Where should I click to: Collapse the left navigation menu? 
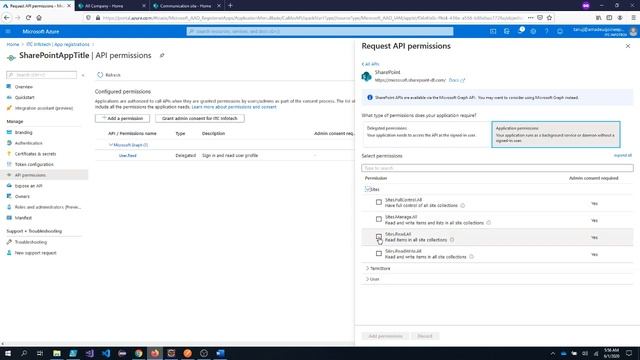click(x=83, y=75)
